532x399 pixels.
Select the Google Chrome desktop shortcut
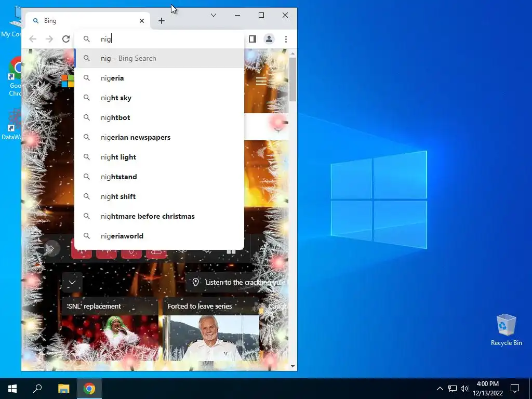point(15,76)
